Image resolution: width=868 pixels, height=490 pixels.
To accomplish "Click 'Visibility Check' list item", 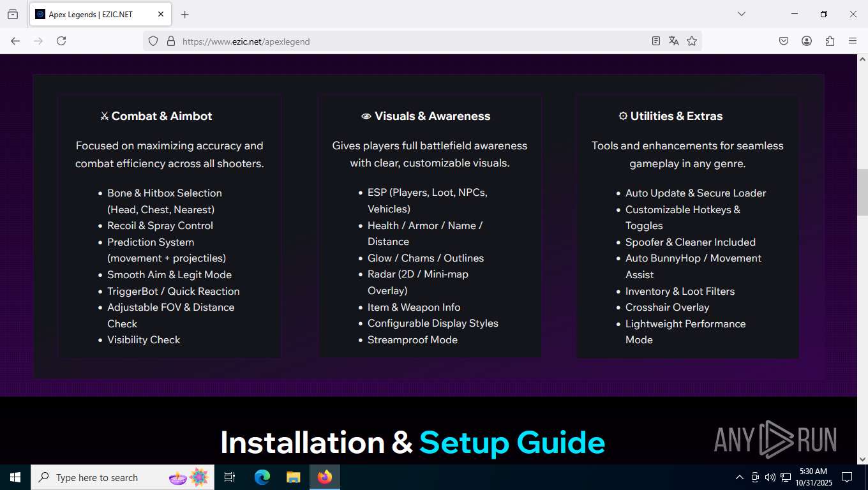I will (144, 340).
